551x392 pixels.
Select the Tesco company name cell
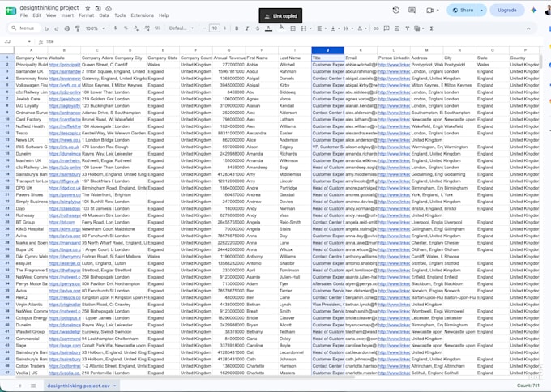(x=32, y=133)
